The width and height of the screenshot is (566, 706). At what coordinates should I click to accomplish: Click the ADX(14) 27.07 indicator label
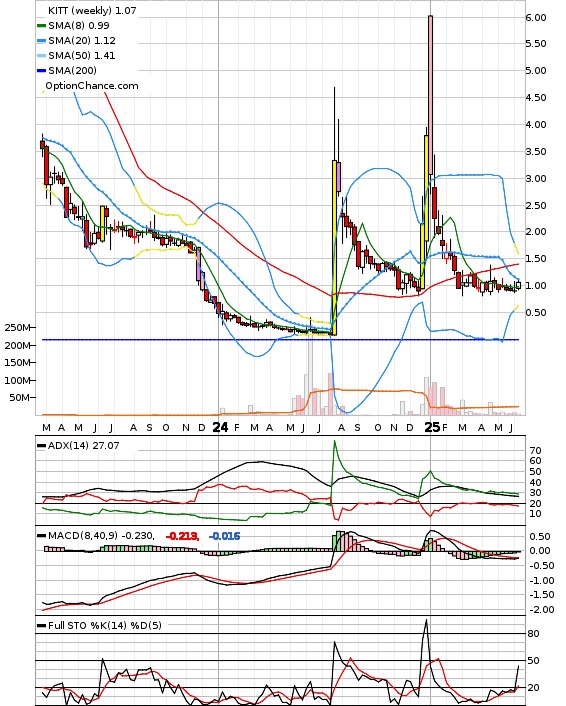click(83, 446)
